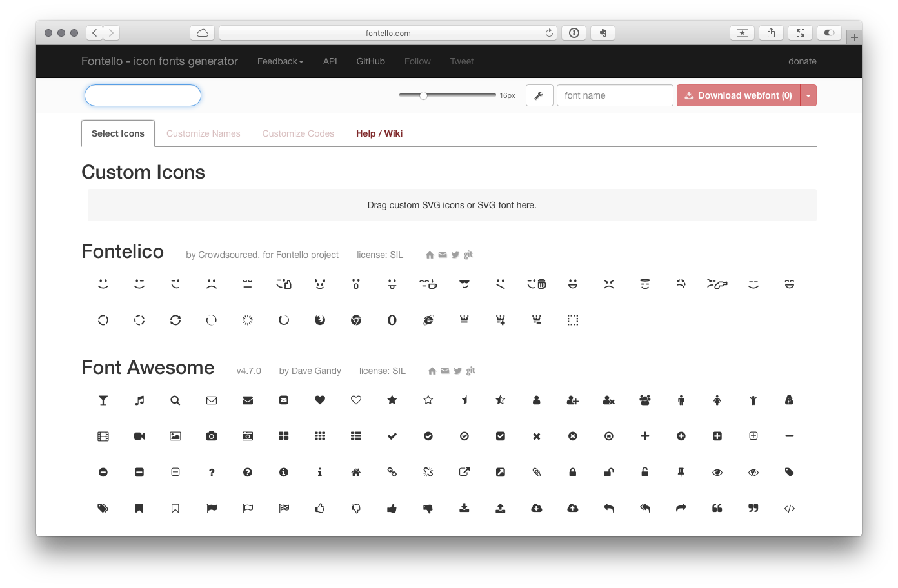This screenshot has height=588, width=898.
Task: Click the custom SVG icons drop area
Action: [x=452, y=205]
